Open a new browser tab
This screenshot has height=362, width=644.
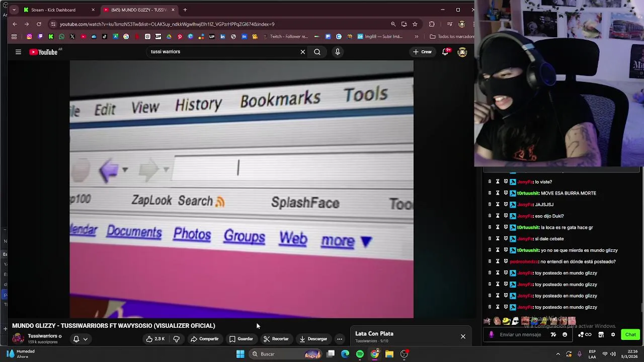tap(185, 10)
